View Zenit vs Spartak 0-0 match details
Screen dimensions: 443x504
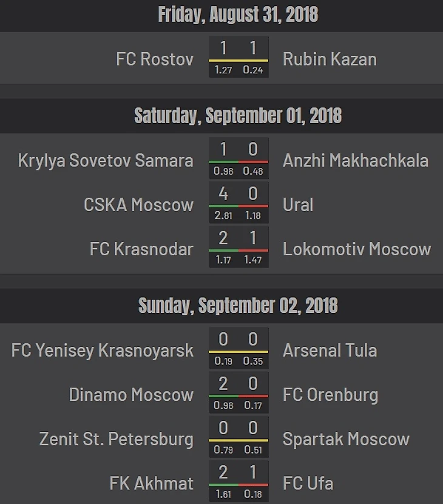(238, 437)
